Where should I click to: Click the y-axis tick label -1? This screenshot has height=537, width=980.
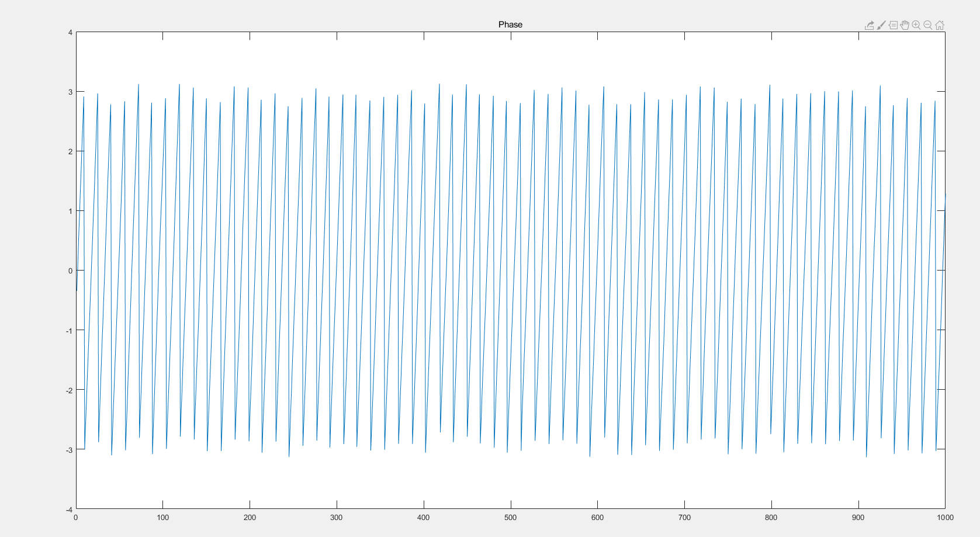(x=70, y=331)
